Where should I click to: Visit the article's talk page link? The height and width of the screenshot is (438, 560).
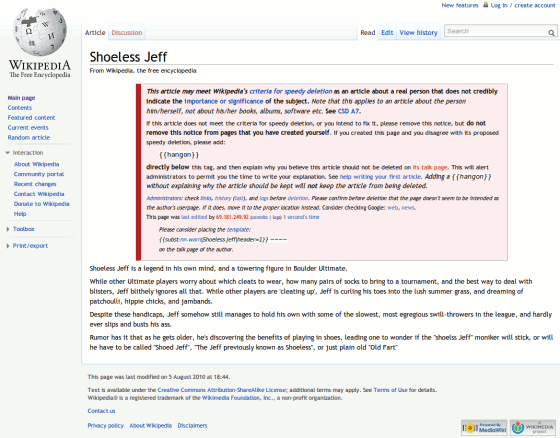tap(430, 167)
